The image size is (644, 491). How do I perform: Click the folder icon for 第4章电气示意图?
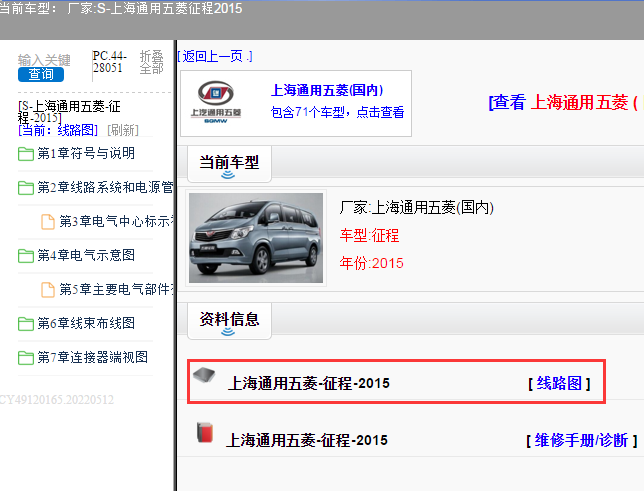tap(26, 256)
